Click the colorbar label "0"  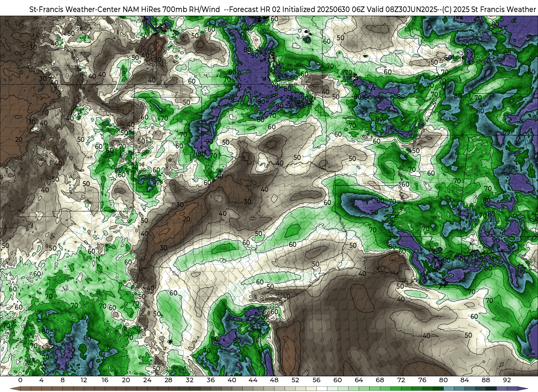click(20, 380)
